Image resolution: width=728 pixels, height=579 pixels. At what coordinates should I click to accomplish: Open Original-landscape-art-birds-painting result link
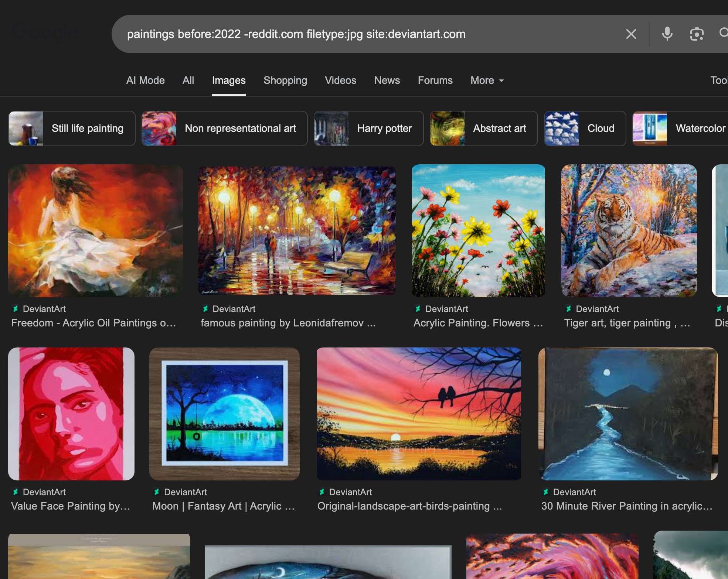point(409,506)
